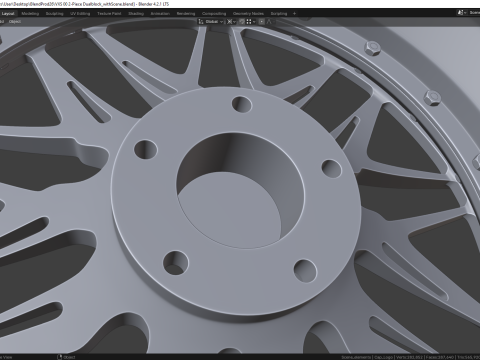Click the Scene name field
This screenshot has width=480, height=360.
[474, 13]
